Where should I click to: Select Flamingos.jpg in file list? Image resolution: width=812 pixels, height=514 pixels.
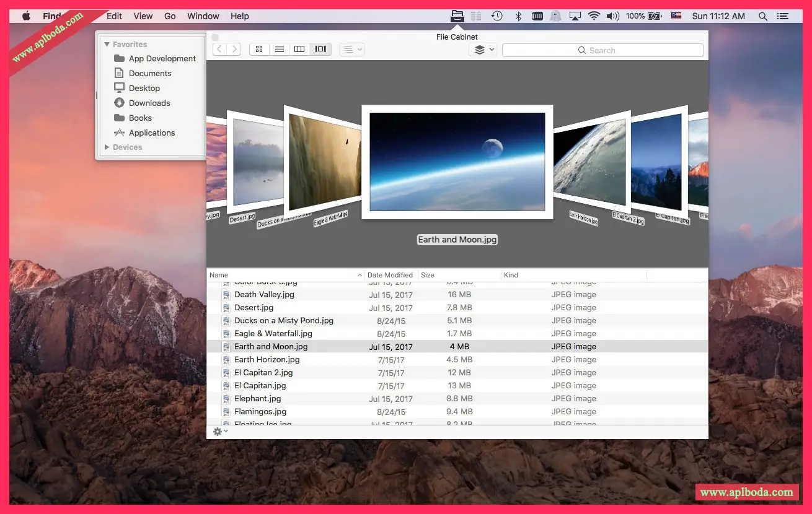pos(260,412)
